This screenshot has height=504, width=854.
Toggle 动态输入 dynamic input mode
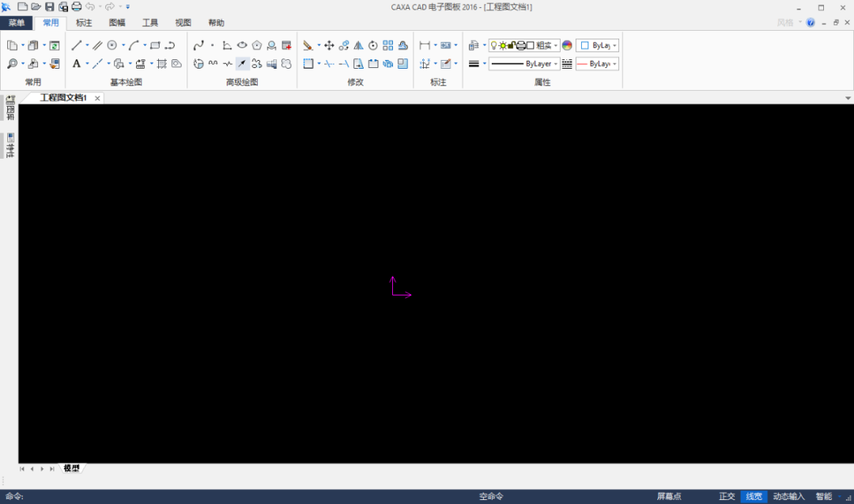click(x=788, y=497)
